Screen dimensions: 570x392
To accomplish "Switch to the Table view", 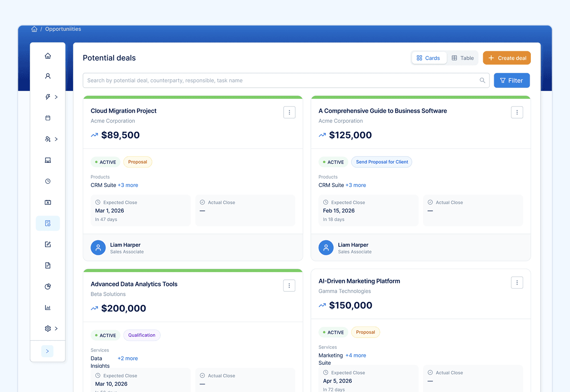I will pyautogui.click(x=462, y=57).
